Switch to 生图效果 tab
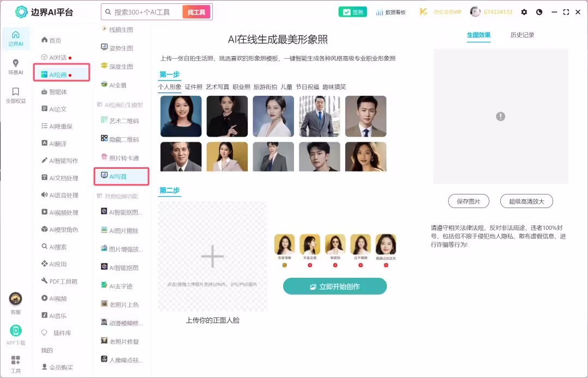588x378 pixels. click(x=479, y=35)
